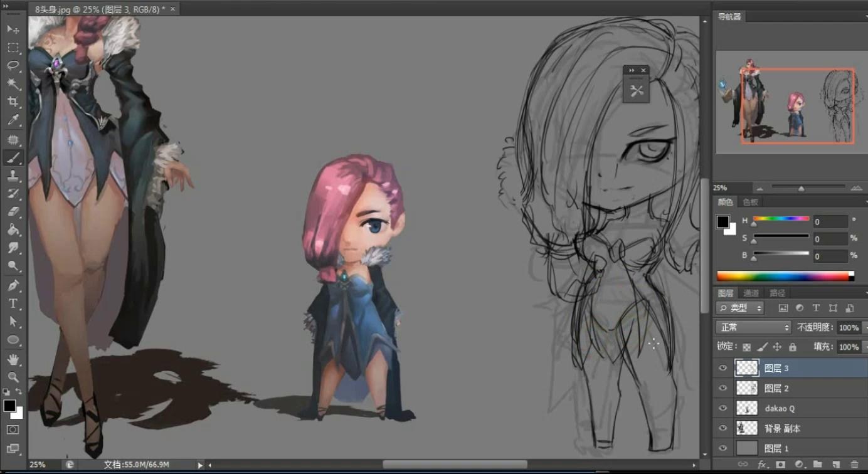Select the Eraser tool

tap(13, 213)
